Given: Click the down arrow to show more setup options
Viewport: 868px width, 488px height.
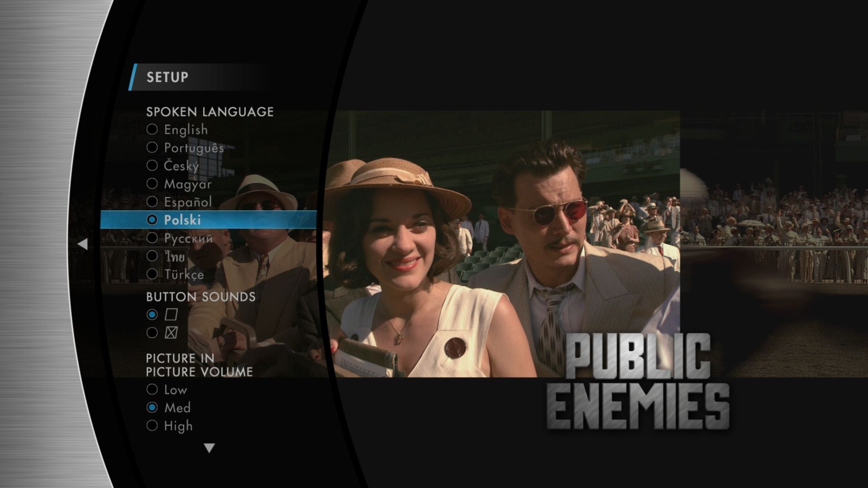Looking at the screenshot, I should pos(209,448).
